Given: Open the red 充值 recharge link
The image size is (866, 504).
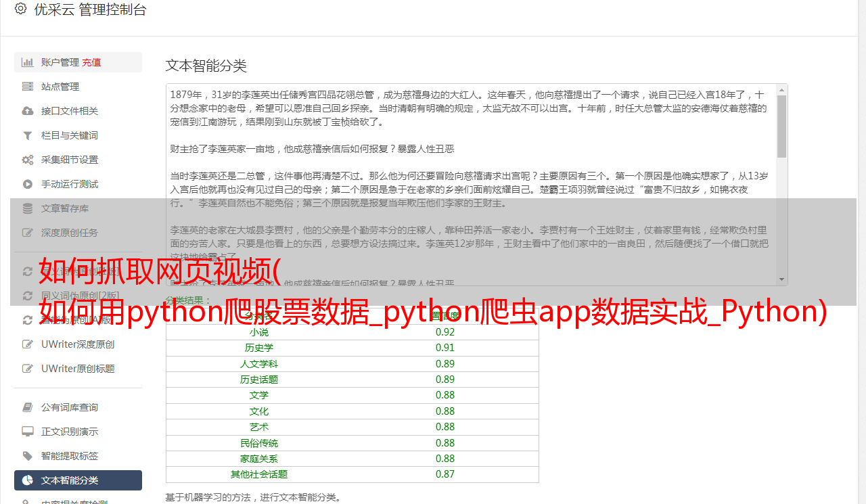Looking at the screenshot, I should pyautogui.click(x=91, y=62).
